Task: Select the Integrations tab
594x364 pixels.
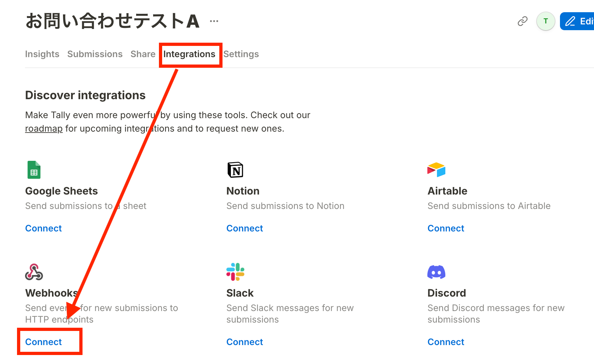Action: 189,54
